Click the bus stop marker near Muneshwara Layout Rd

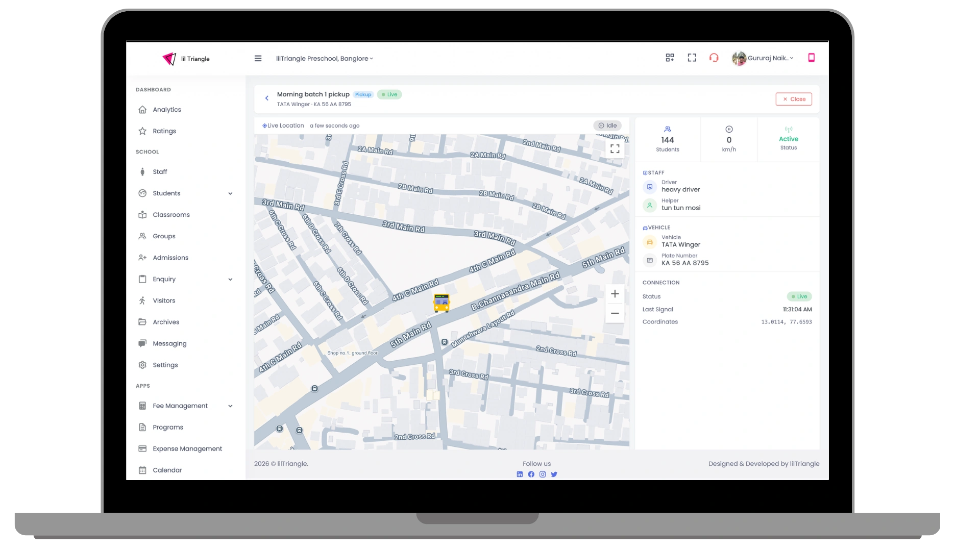(445, 342)
